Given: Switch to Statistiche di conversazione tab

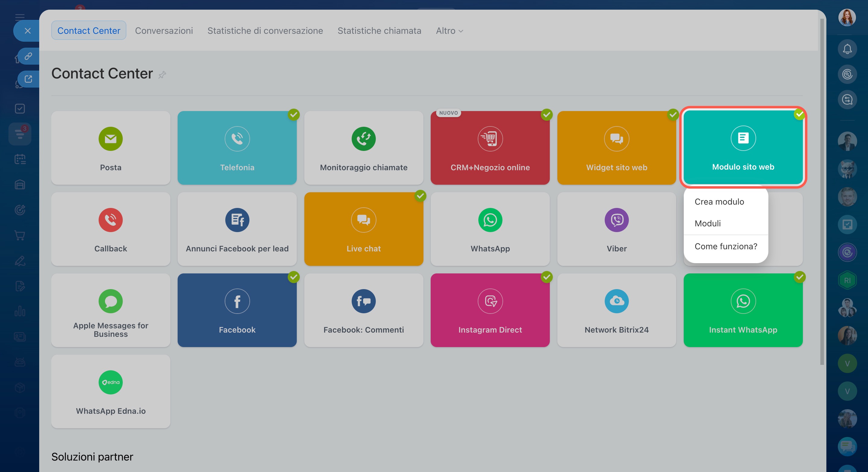Looking at the screenshot, I should pyautogui.click(x=265, y=31).
